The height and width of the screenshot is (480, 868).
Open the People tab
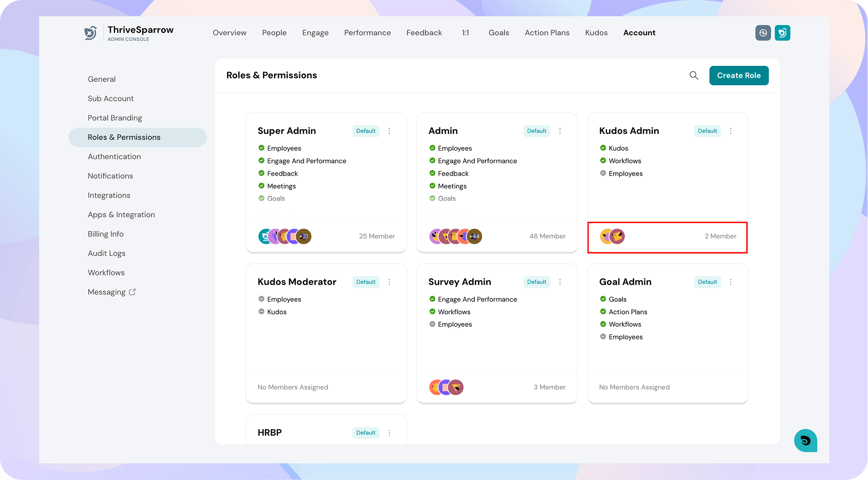275,33
